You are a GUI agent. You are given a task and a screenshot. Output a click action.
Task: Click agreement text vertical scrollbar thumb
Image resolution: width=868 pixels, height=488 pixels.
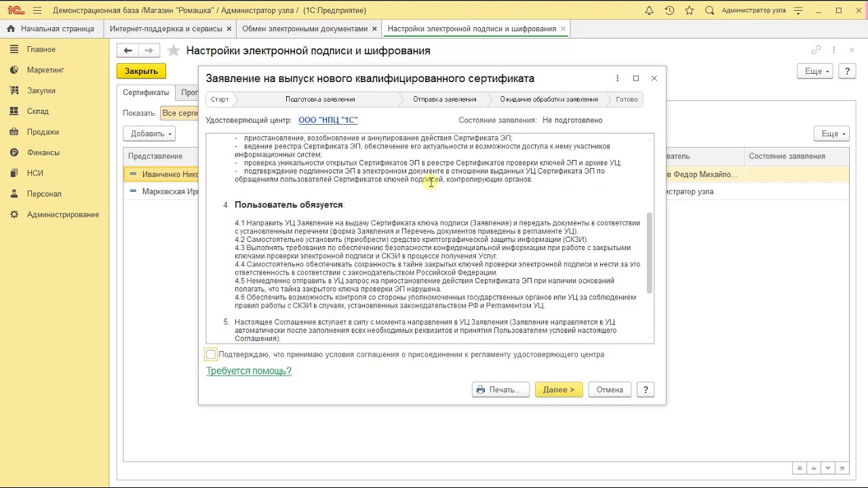tap(650, 253)
